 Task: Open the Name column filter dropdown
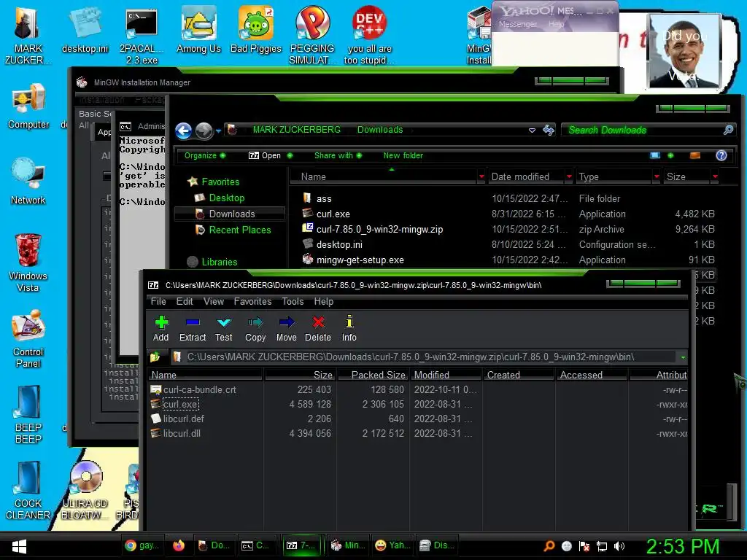point(481,176)
